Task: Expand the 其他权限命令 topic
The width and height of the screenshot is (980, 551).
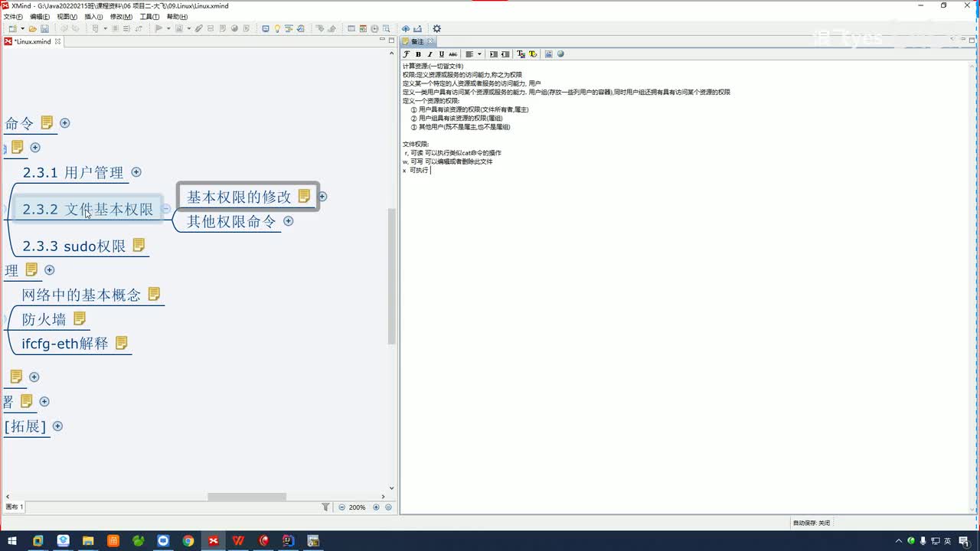Action: (289, 221)
